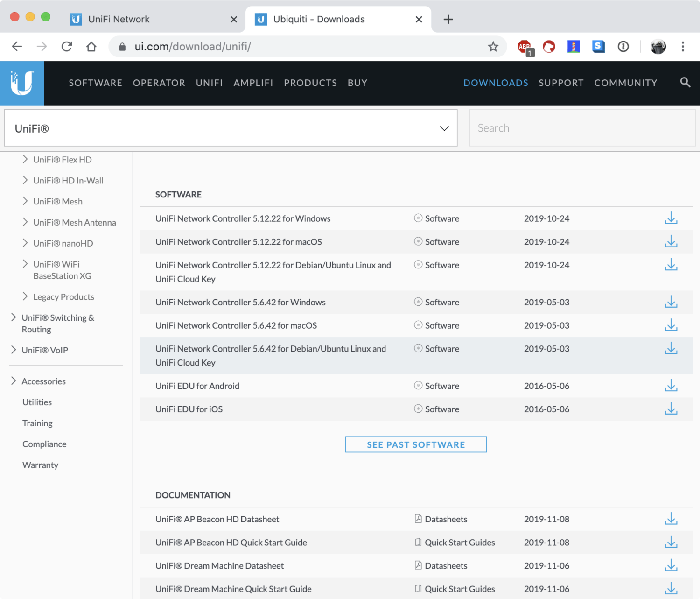The width and height of the screenshot is (700, 599).
Task: Open UniFi EDU for Android title
Action: pyautogui.click(x=197, y=386)
